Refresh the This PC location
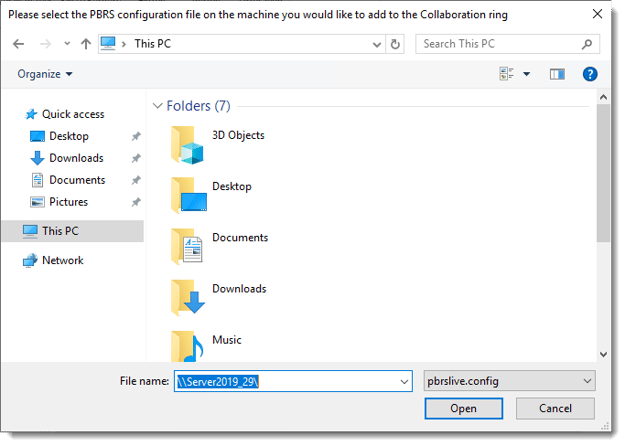This screenshot has width=625, height=446. 395,44
